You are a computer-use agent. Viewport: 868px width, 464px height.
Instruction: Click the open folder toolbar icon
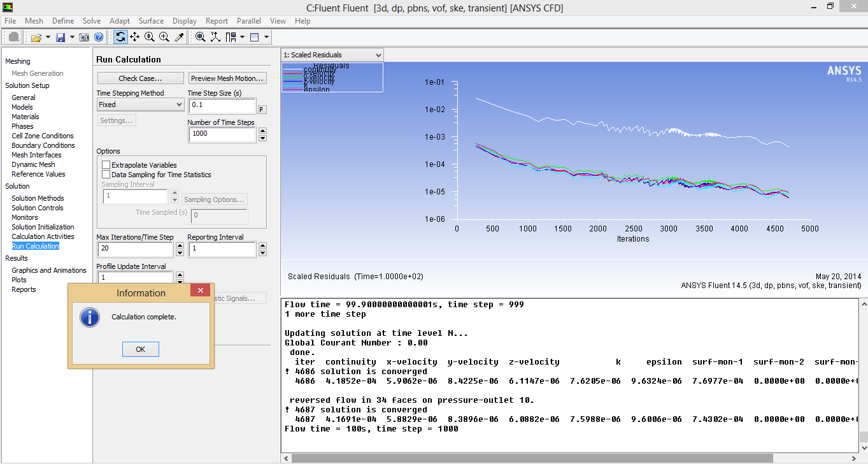[36, 38]
